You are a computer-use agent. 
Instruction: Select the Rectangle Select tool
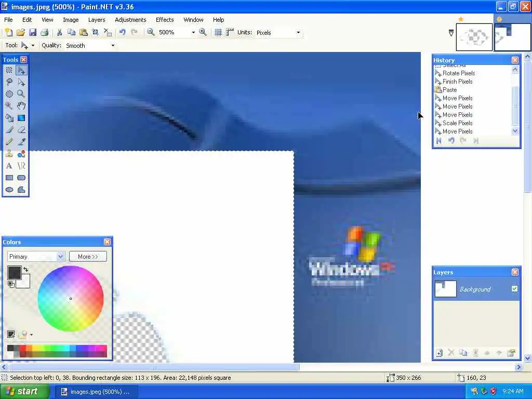point(9,70)
